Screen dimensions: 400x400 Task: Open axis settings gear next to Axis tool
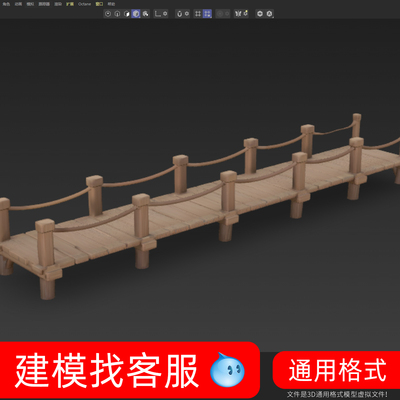click(x=165, y=14)
